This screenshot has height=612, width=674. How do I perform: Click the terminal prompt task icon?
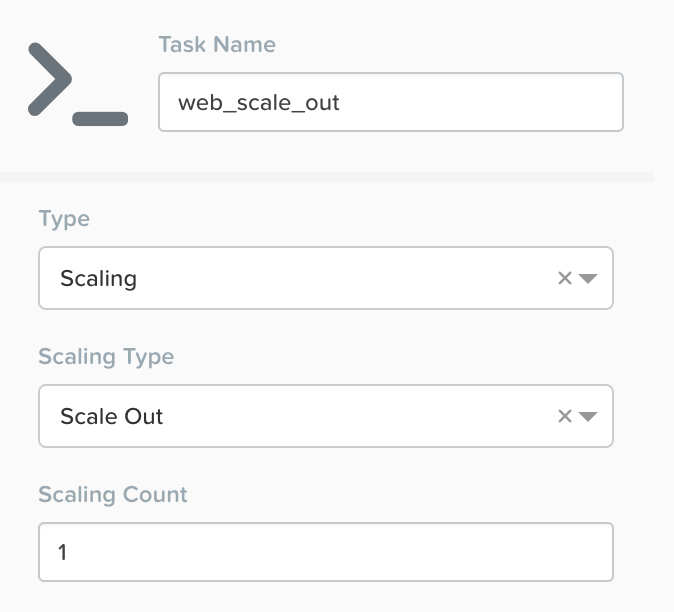[x=78, y=84]
